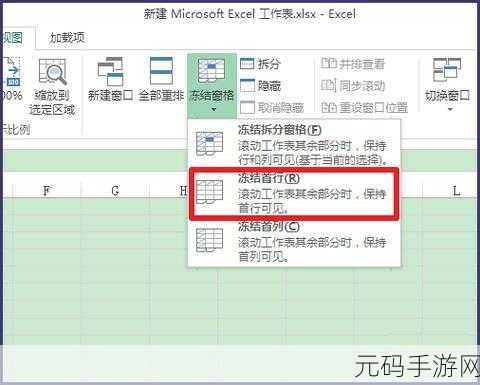Screen dimensions: 480x385
Task: Click View Side by Side (并排查看)
Action: (x=353, y=64)
